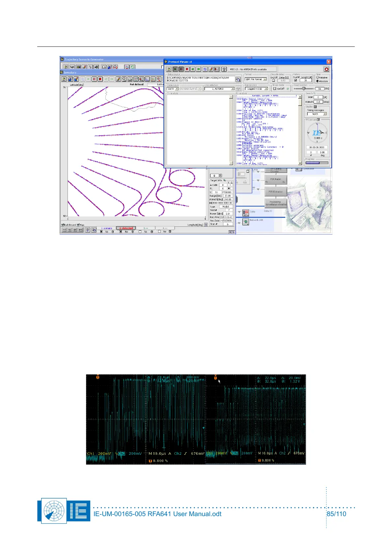392x555 pixels.
Task: Toggle the History On/Off checkbox
Action: click(x=295, y=80)
